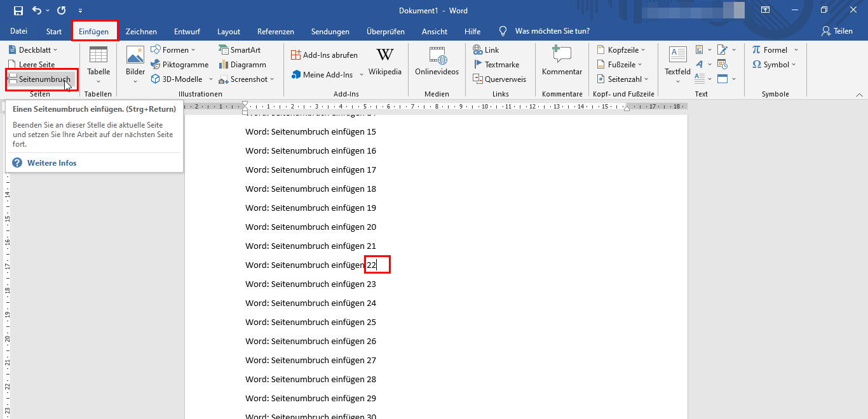Click the Teilen share button
Viewport: 868px width, 419px height.
coord(837,31)
